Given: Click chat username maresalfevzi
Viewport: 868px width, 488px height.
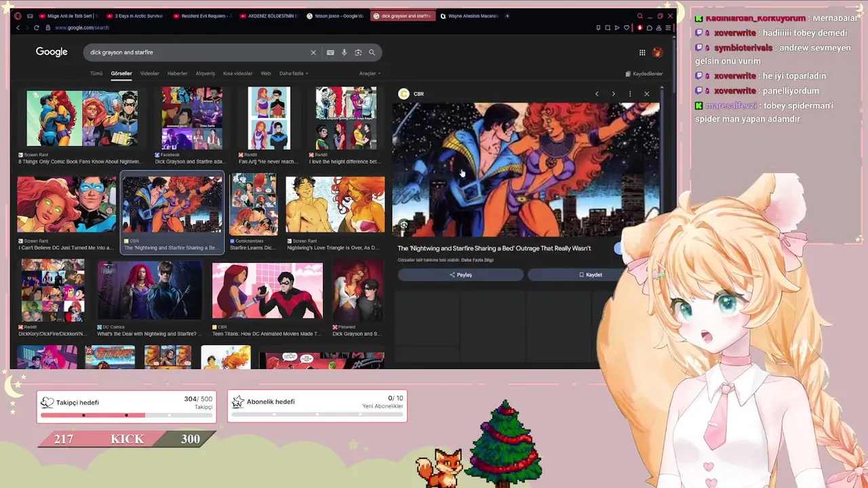Looking at the screenshot, I should 732,106.
